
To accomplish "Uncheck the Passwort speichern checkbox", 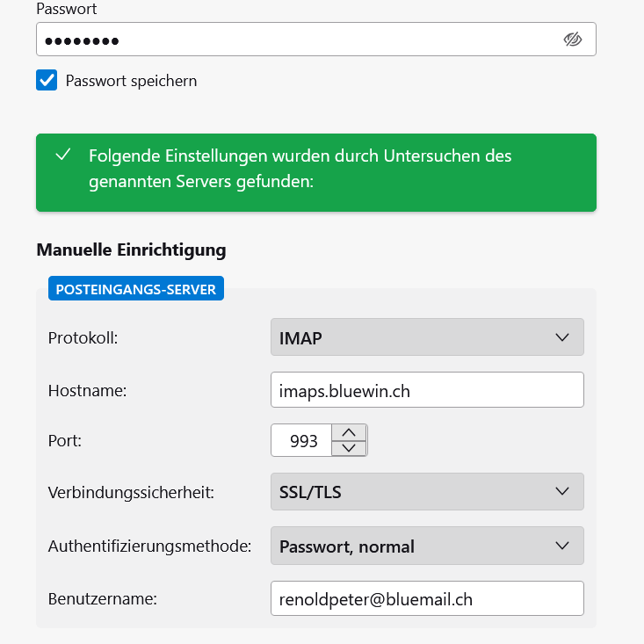I will tap(47, 81).
